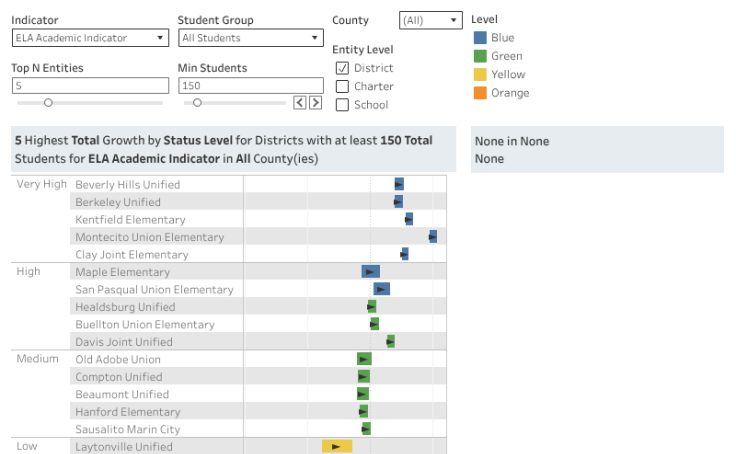The width and height of the screenshot is (736, 454).
Task: Enable the Charter entity level checkbox
Action: pos(342,86)
